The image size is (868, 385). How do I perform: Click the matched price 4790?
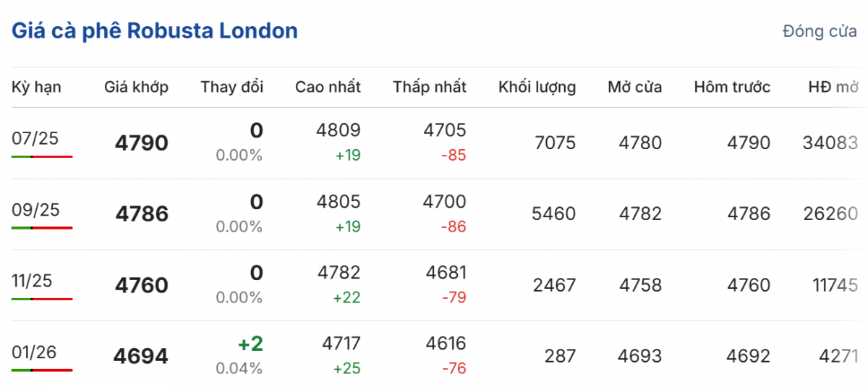click(141, 143)
